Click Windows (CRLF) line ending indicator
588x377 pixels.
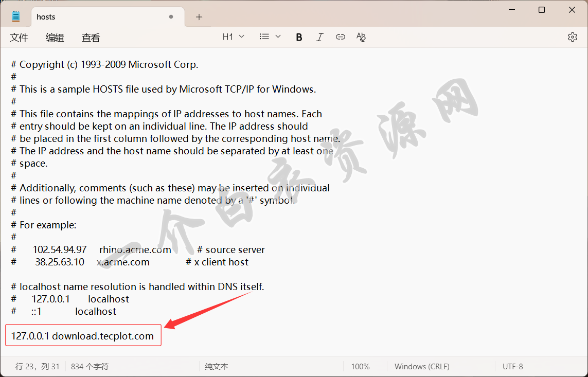422,367
